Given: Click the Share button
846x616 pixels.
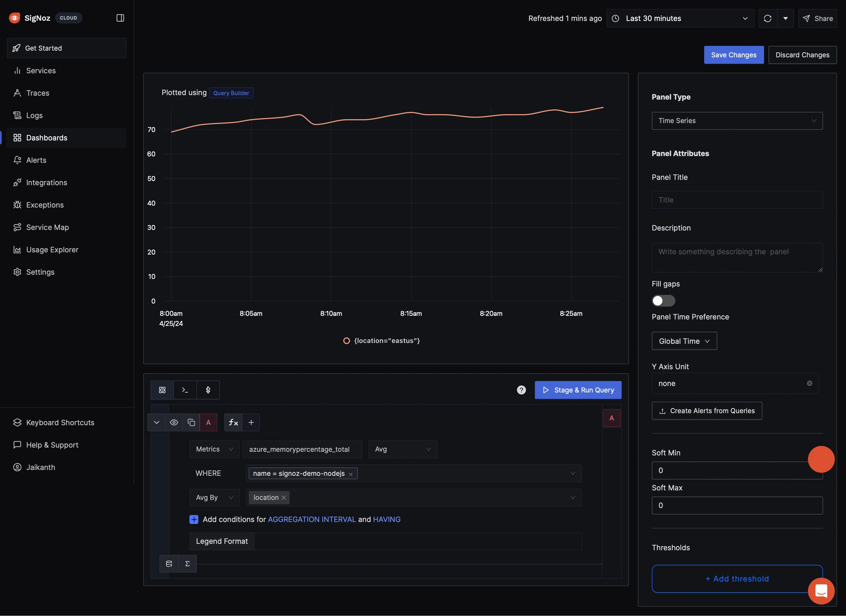Looking at the screenshot, I should [x=817, y=18].
